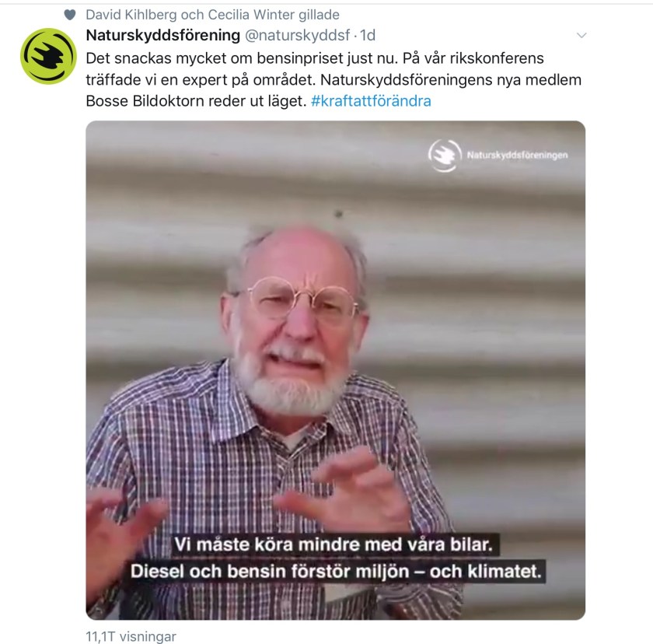
Task: Open the #kraftattförändra hashtag
Action: pyautogui.click(x=371, y=101)
